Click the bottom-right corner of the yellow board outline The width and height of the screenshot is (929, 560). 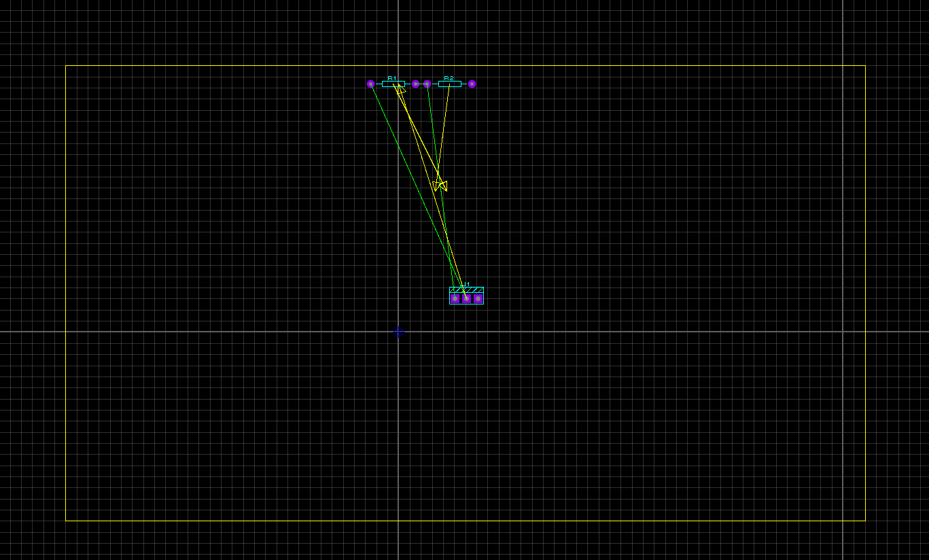865,521
